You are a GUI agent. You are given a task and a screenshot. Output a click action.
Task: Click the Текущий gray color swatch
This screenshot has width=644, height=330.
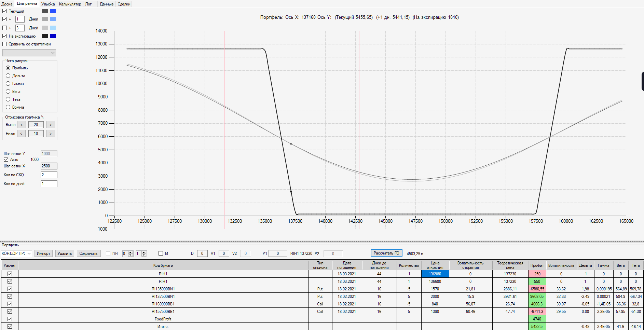(x=45, y=11)
